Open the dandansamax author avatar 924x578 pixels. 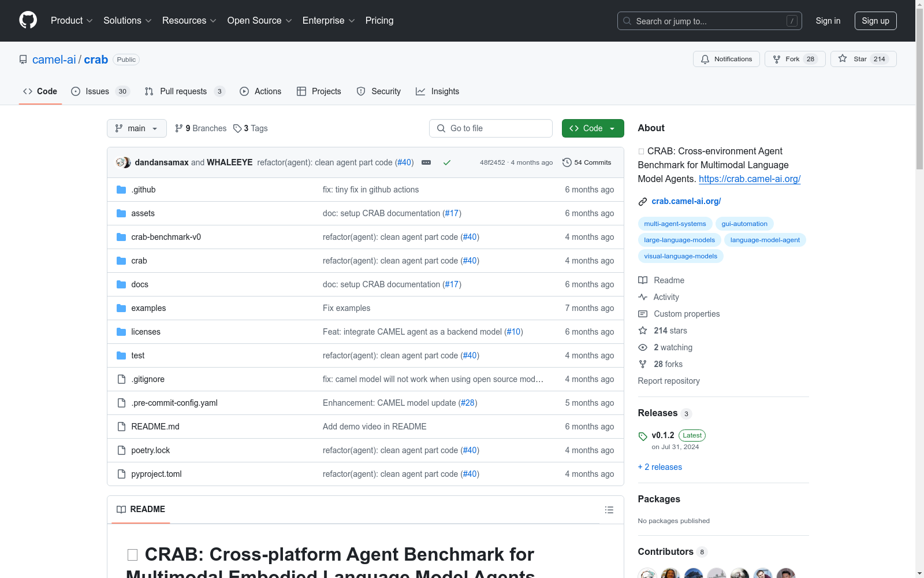(x=120, y=162)
